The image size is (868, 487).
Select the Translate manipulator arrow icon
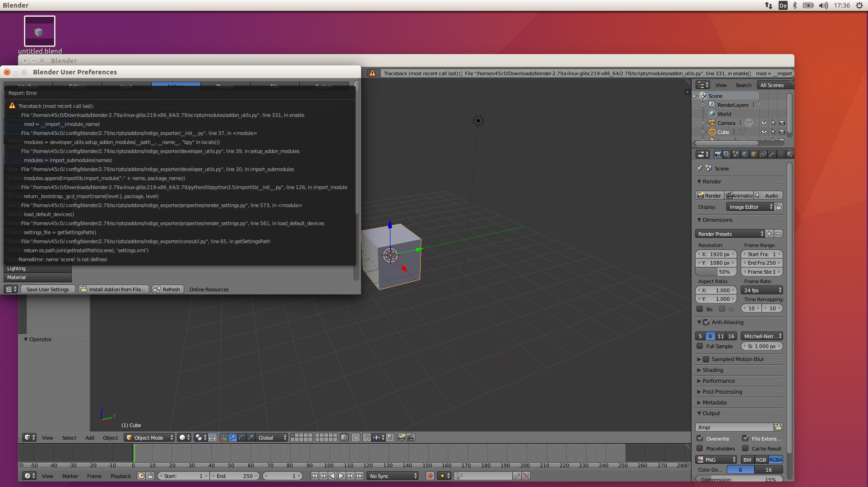click(232, 437)
